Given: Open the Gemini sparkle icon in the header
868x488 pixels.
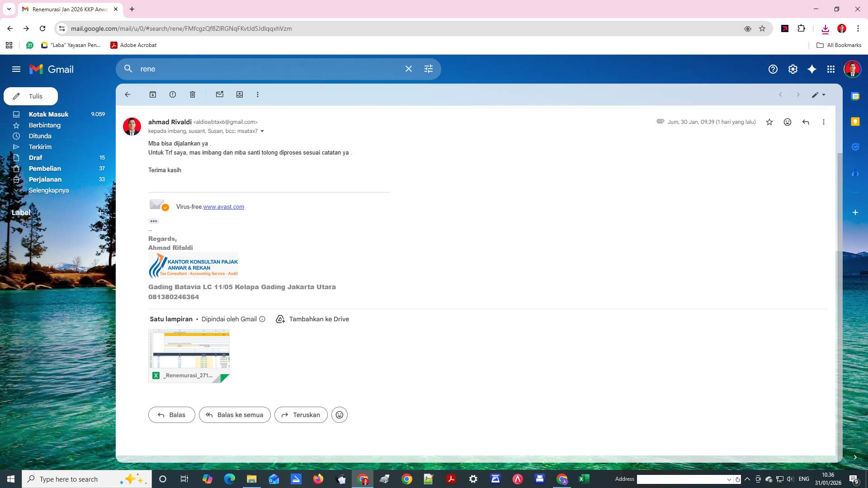Looking at the screenshot, I should pos(812,69).
